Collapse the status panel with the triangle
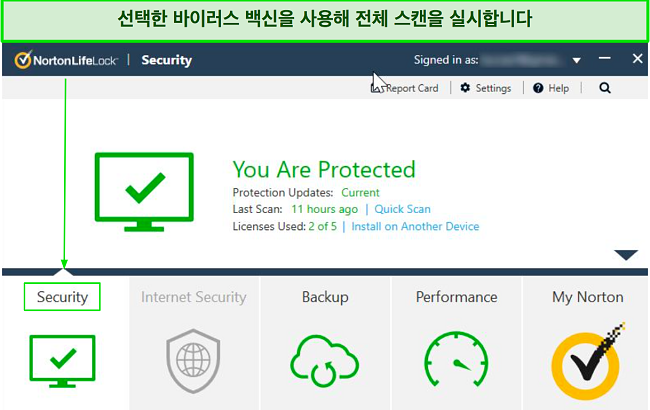The height and width of the screenshot is (410, 650). click(626, 255)
